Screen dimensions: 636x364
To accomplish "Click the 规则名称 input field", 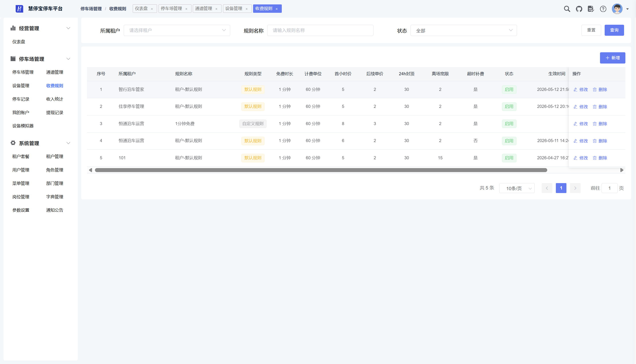I will coord(320,30).
